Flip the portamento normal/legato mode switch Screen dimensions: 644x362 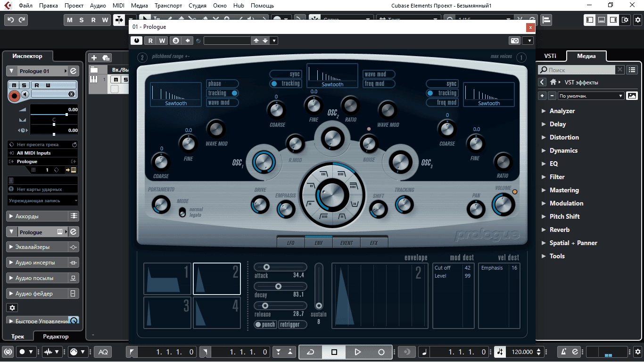(182, 212)
